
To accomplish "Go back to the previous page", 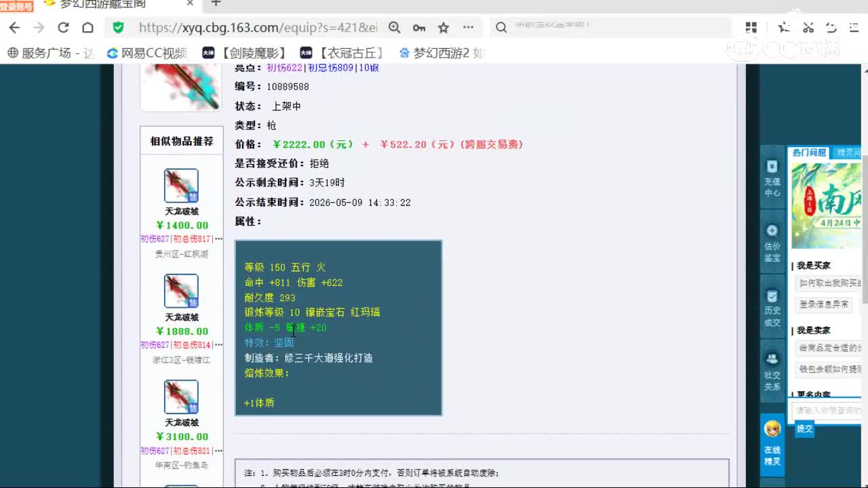I will tap(14, 28).
